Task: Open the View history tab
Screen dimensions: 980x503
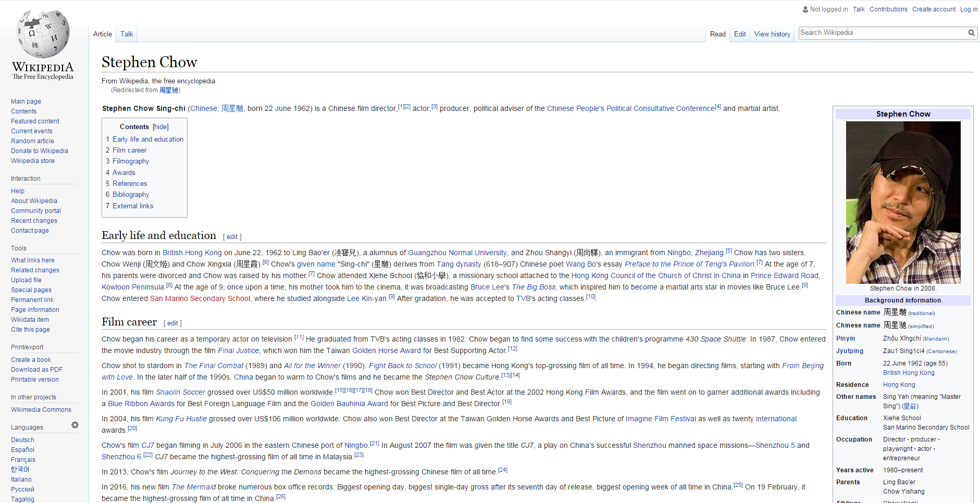Action: [772, 34]
